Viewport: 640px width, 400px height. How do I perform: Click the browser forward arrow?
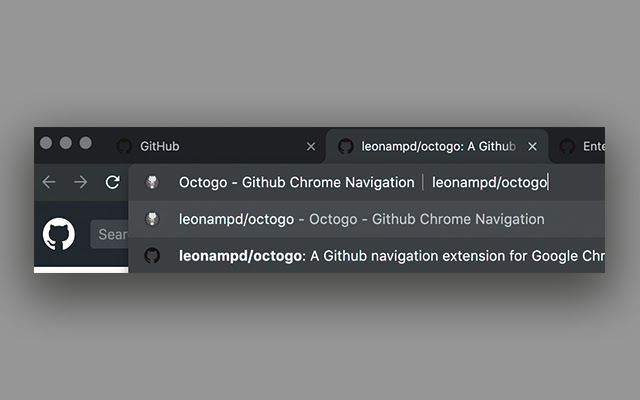tap(81, 182)
